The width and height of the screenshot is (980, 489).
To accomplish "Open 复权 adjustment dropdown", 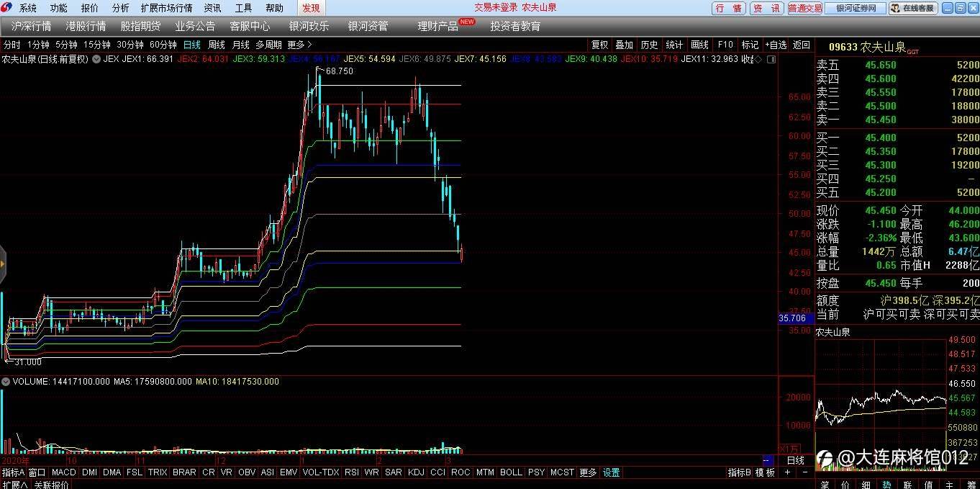I will pos(599,45).
